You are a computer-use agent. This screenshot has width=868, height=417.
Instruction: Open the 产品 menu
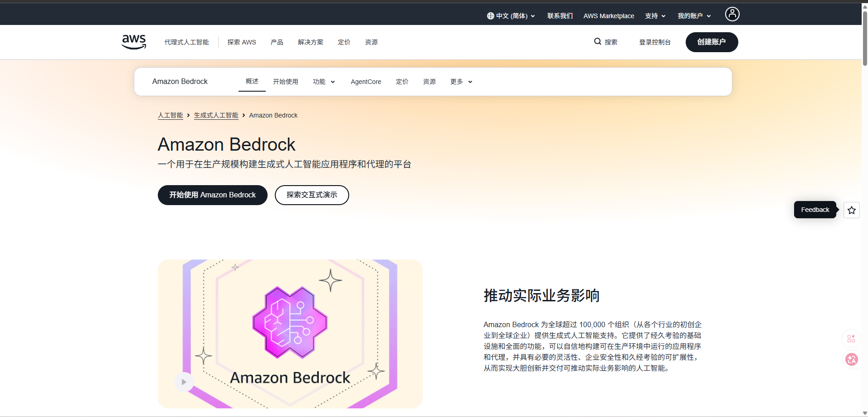click(277, 42)
